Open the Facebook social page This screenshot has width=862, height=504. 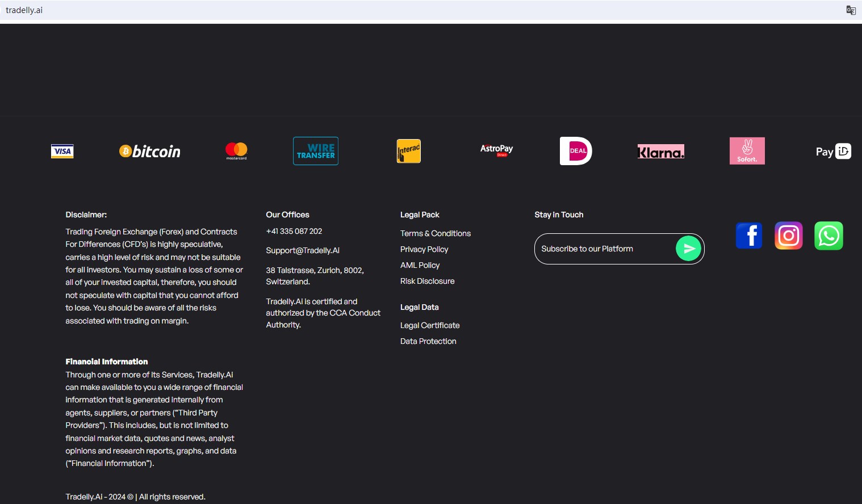click(x=749, y=236)
